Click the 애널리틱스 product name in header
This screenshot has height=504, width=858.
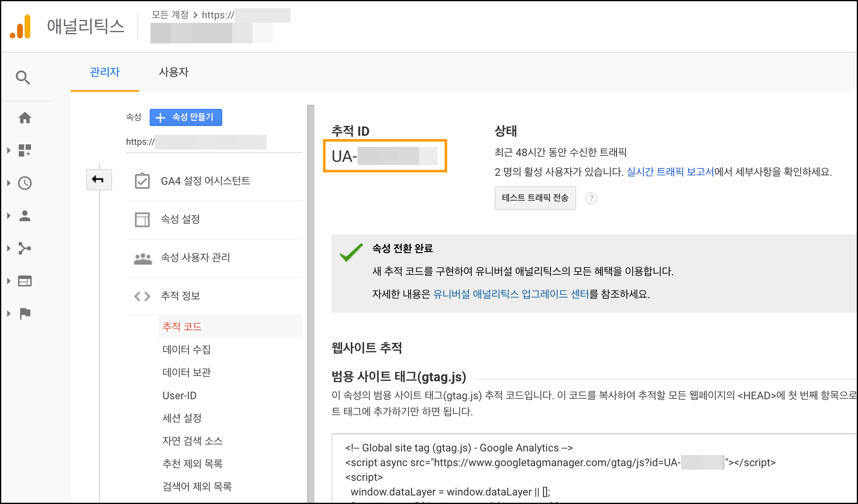[x=86, y=27]
